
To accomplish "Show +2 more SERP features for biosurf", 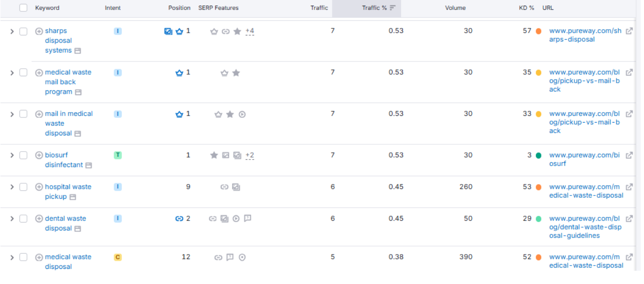I will pos(250,155).
